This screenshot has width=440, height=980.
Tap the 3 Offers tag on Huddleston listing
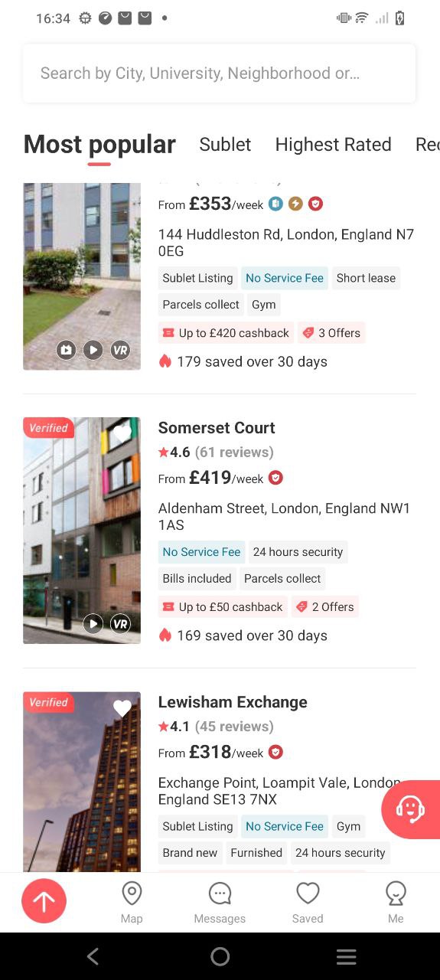coord(331,333)
